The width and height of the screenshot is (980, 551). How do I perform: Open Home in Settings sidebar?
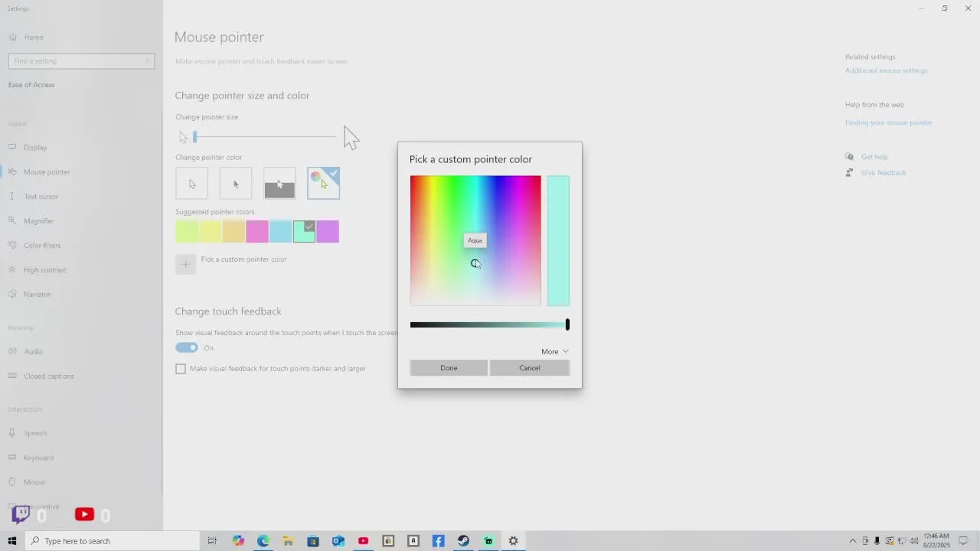33,37
